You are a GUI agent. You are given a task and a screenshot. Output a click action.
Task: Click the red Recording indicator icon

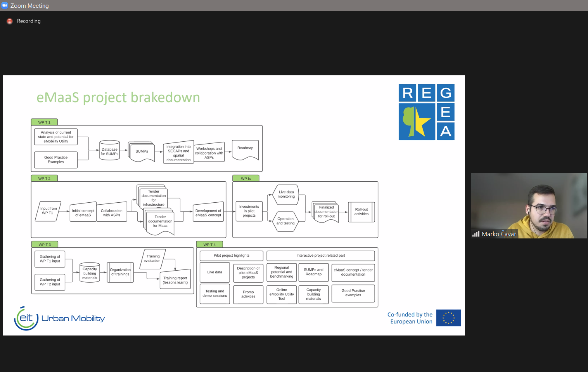click(10, 21)
